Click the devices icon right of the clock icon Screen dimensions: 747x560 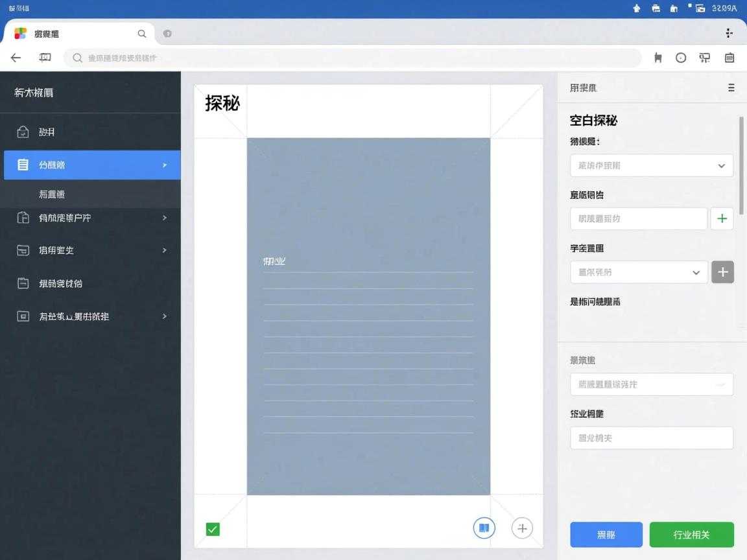(704, 58)
